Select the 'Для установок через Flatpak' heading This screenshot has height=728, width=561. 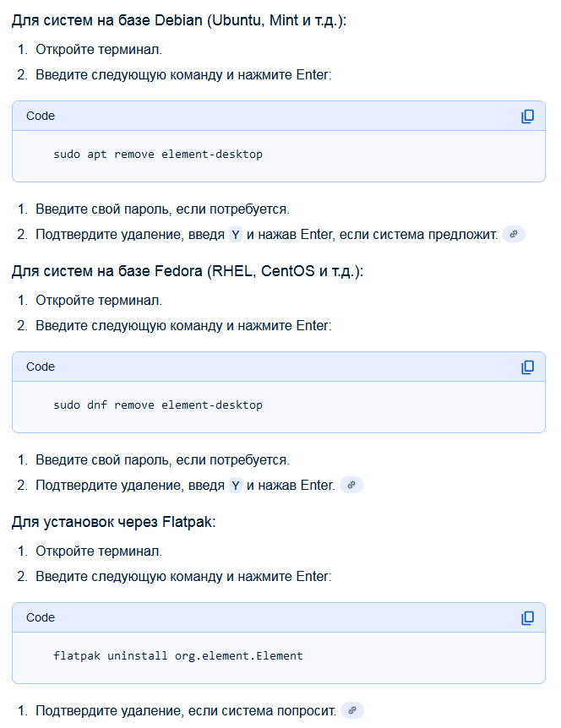pos(114,523)
